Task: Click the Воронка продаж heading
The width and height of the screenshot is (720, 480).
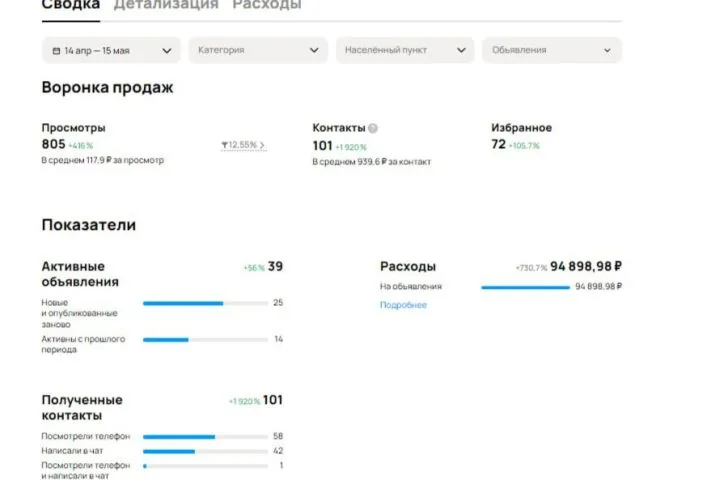Action: (x=107, y=87)
